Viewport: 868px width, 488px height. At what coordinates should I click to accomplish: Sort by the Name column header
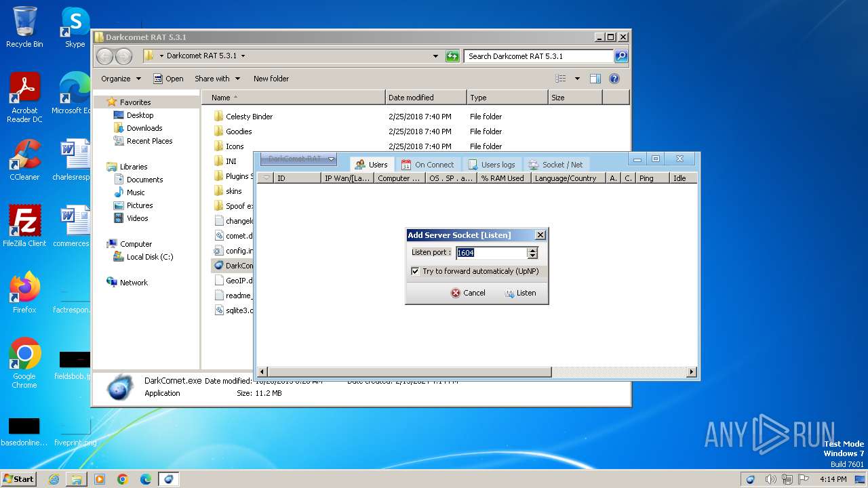click(294, 98)
